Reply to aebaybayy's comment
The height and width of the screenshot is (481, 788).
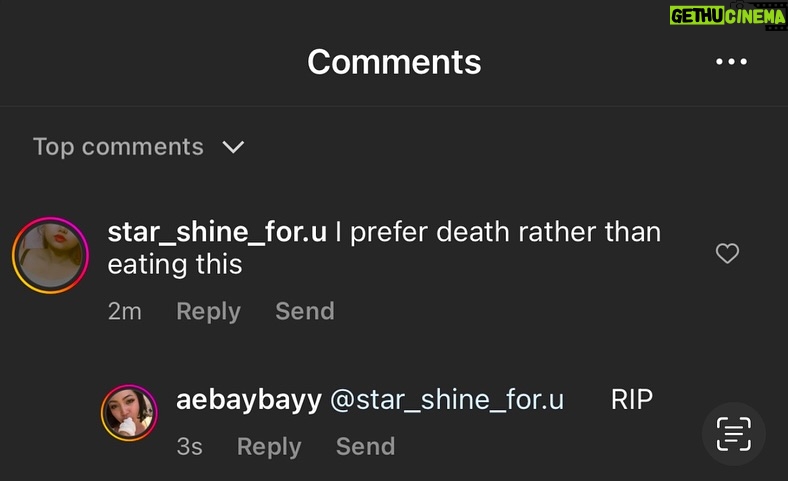268,446
